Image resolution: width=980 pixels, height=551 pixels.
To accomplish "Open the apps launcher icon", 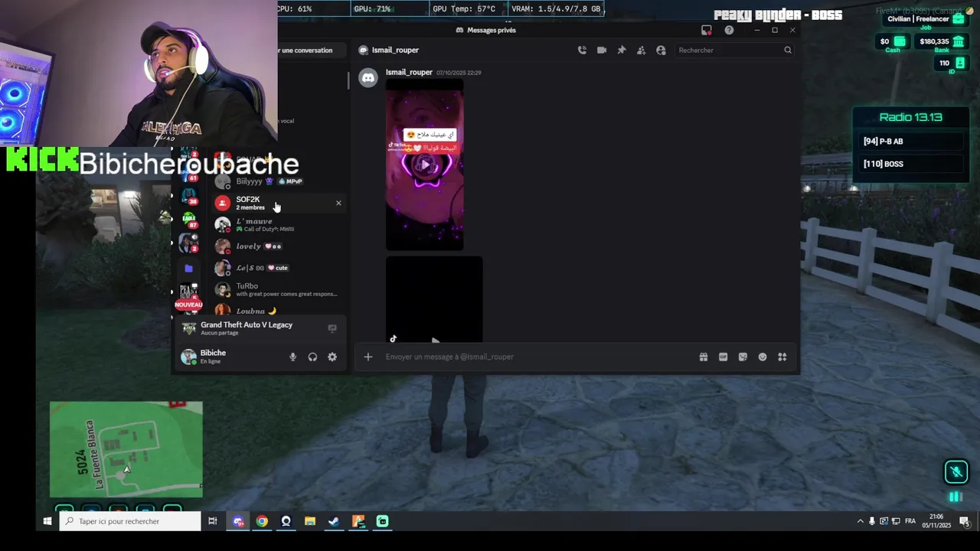I will [x=782, y=357].
